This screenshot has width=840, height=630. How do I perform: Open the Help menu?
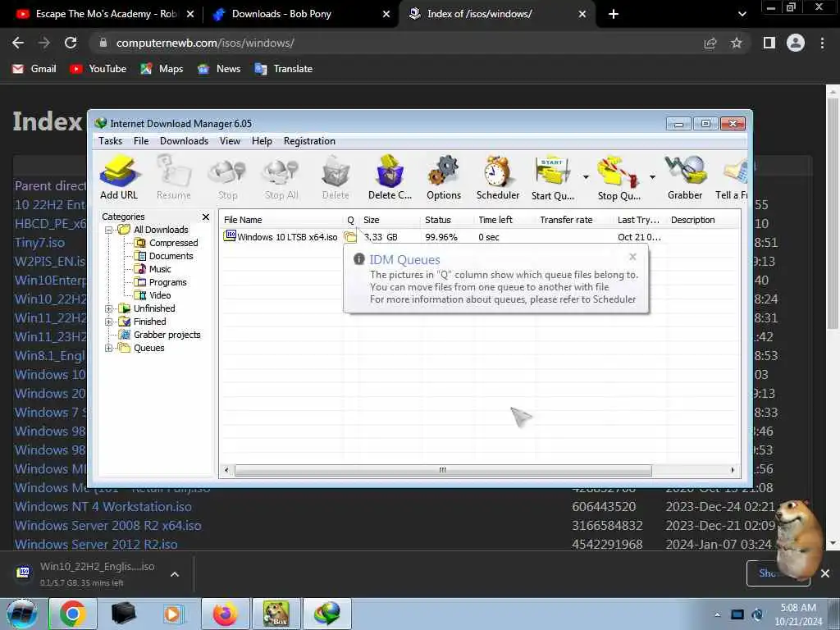click(x=262, y=141)
